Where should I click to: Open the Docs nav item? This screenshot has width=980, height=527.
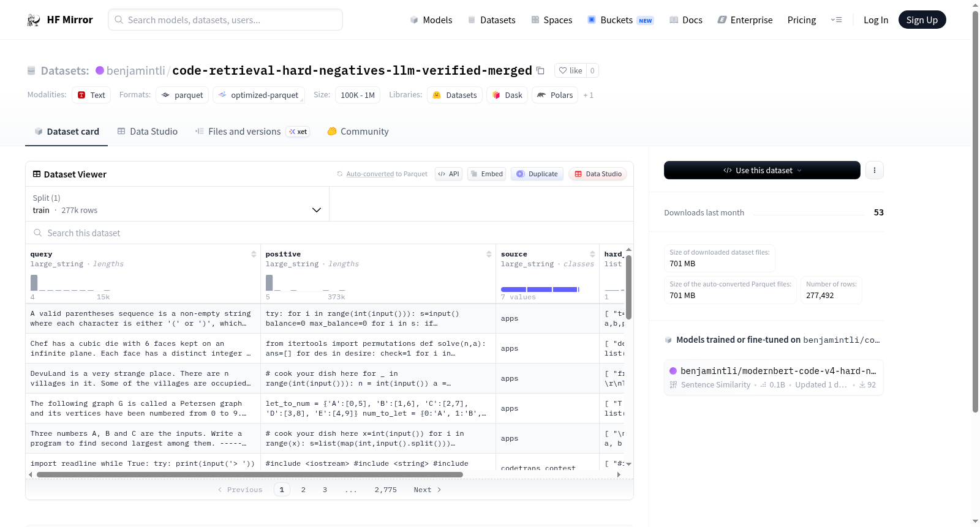point(686,20)
